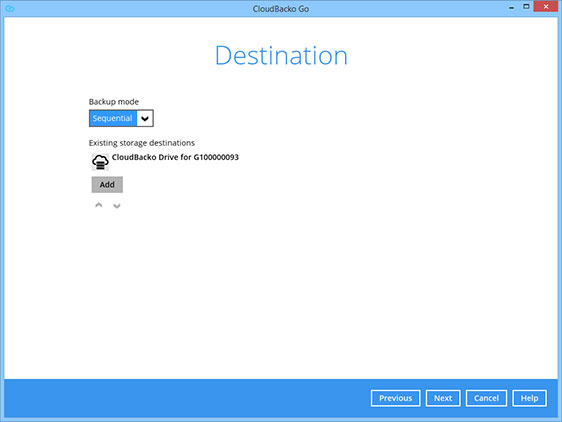Screen dimensions: 562x422
Task: Minimize the CloudBacko Go window
Action: pos(511,8)
